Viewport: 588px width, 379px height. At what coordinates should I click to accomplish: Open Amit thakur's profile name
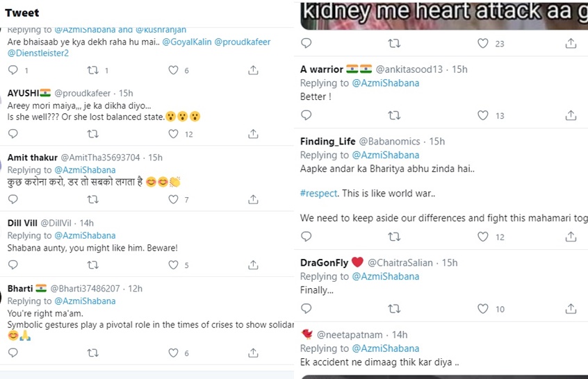[x=32, y=158]
